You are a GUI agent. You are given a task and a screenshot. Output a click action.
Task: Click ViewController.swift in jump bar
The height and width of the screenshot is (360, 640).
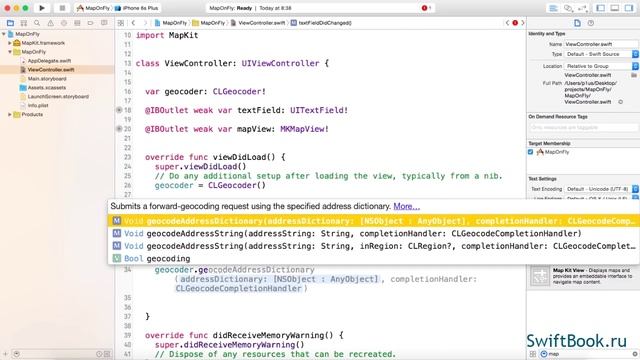tap(258, 23)
